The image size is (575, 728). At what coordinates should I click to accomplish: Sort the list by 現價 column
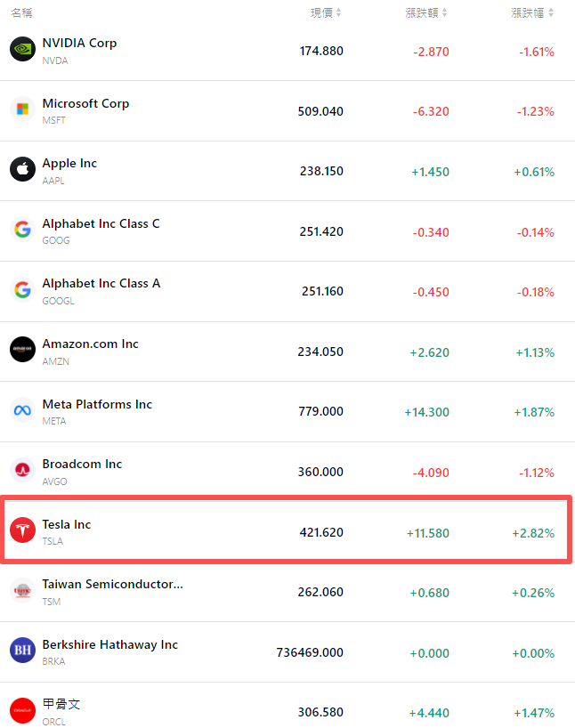point(326,12)
